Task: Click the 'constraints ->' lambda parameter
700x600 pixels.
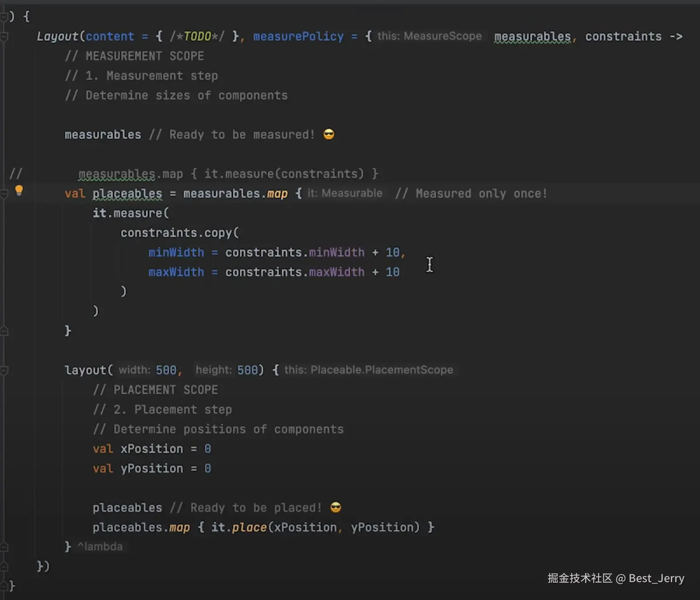Action: (634, 37)
